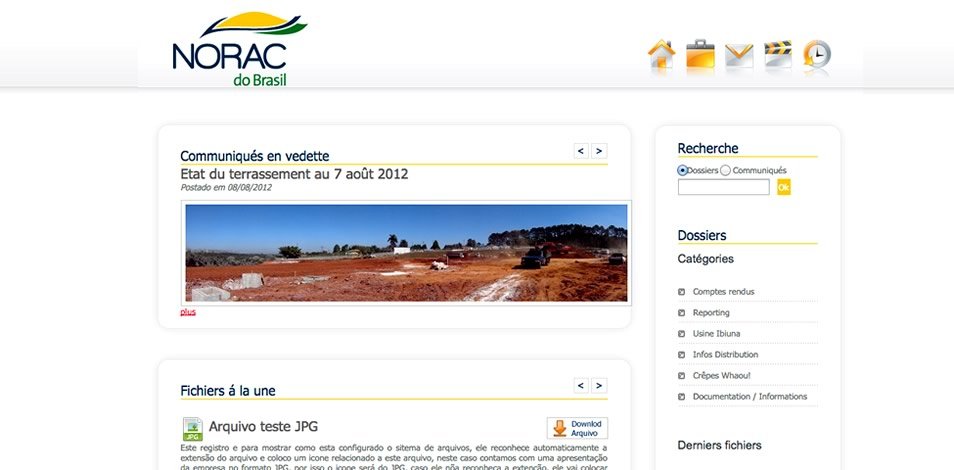Click the 'Catégories' subheading
This screenshot has height=470, width=954.
[x=706, y=259]
